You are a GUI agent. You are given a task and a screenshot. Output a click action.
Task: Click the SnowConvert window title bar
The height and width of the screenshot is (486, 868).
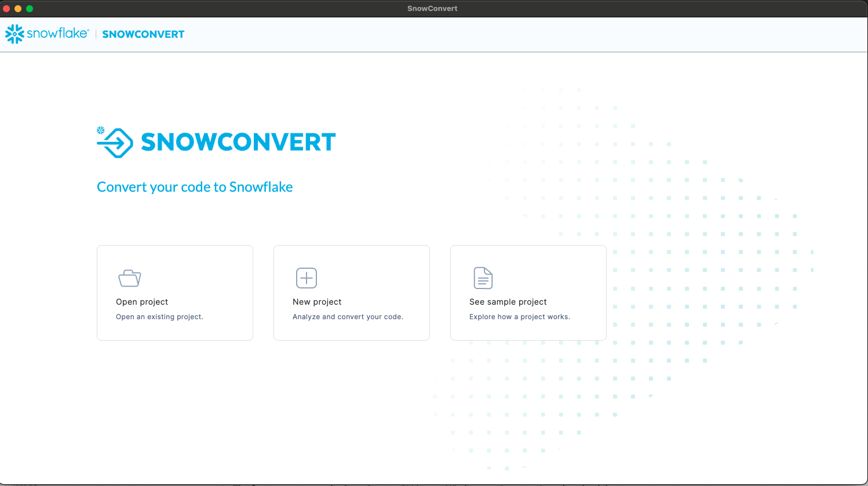[x=432, y=8]
